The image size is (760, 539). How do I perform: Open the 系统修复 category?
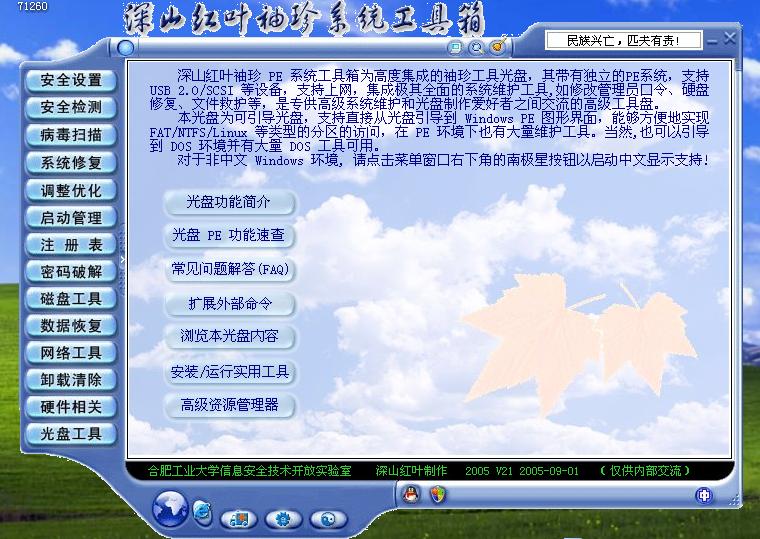coord(71,163)
